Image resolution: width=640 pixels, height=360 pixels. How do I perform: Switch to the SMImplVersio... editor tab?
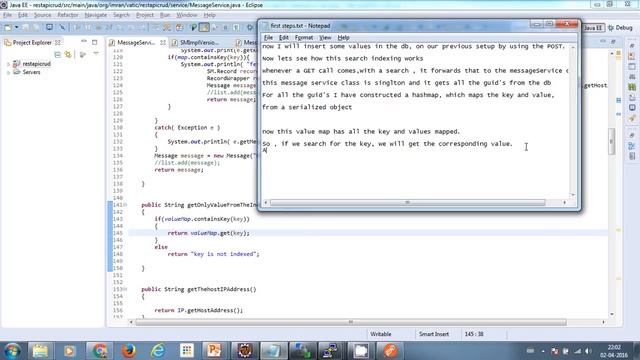[199, 42]
